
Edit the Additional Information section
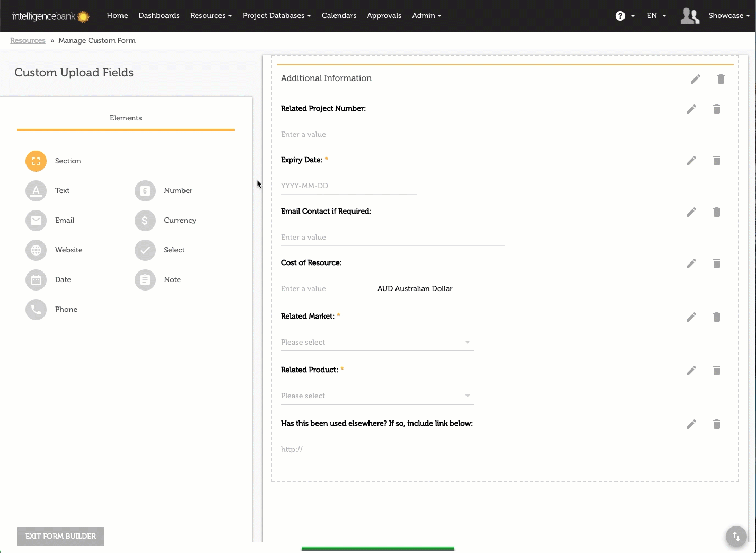pos(695,79)
